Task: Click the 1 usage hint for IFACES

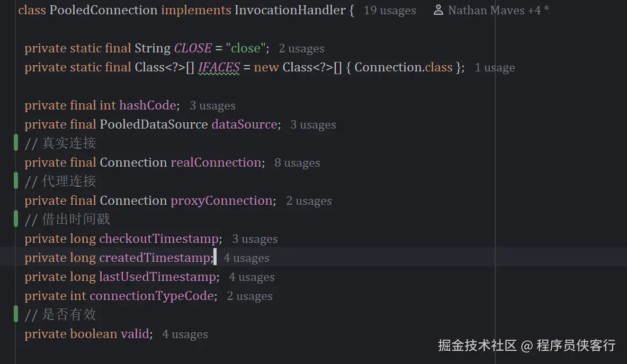Action: click(495, 68)
